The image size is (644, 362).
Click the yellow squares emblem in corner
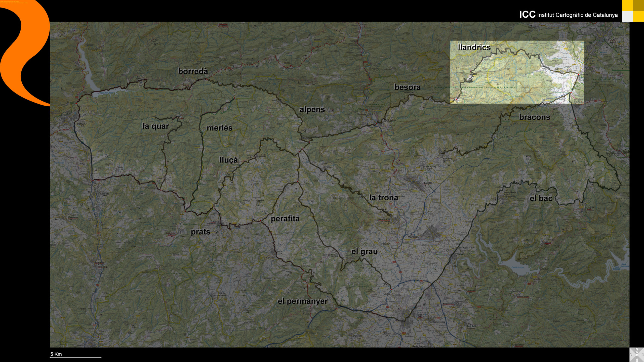pyautogui.click(x=633, y=11)
